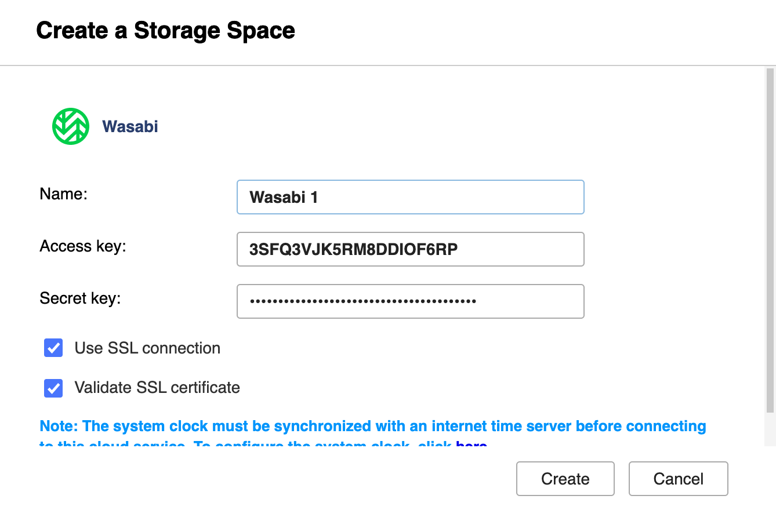Focus the masked Secret key field

[x=410, y=301]
